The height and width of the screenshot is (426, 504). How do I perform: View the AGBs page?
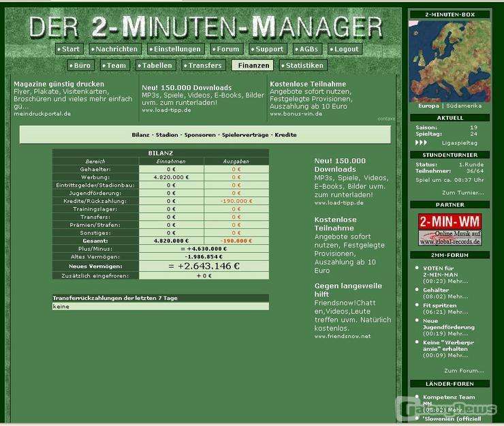click(x=307, y=49)
